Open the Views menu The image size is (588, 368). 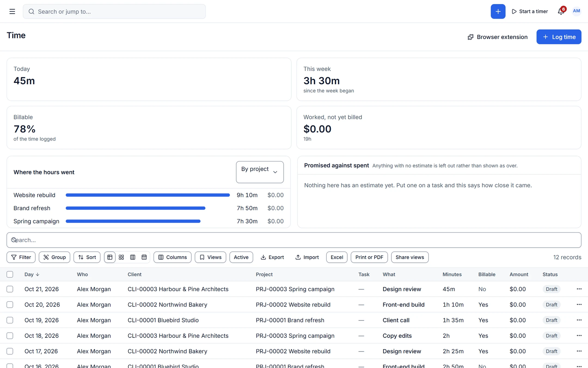pyautogui.click(x=211, y=257)
